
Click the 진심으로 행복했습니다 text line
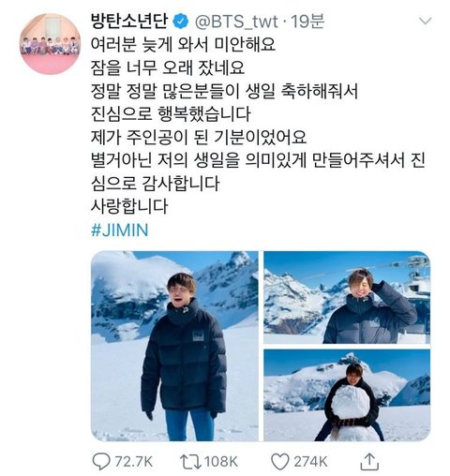[x=171, y=114]
